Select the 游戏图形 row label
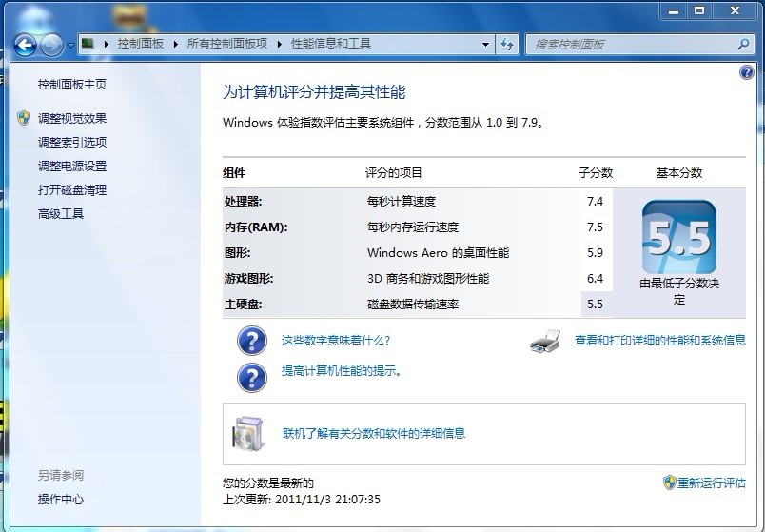The image size is (765, 532). click(x=249, y=279)
